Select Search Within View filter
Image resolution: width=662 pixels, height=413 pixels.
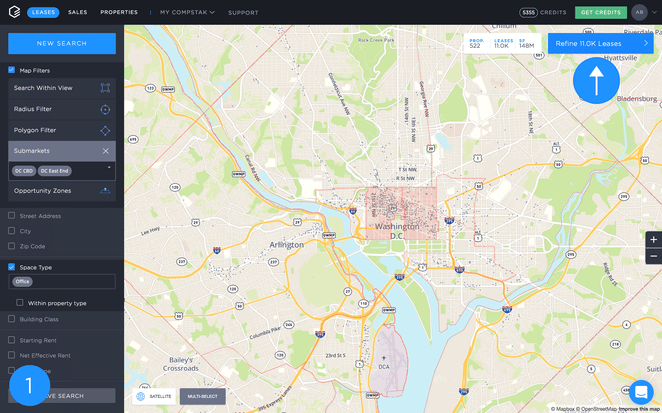[62, 88]
